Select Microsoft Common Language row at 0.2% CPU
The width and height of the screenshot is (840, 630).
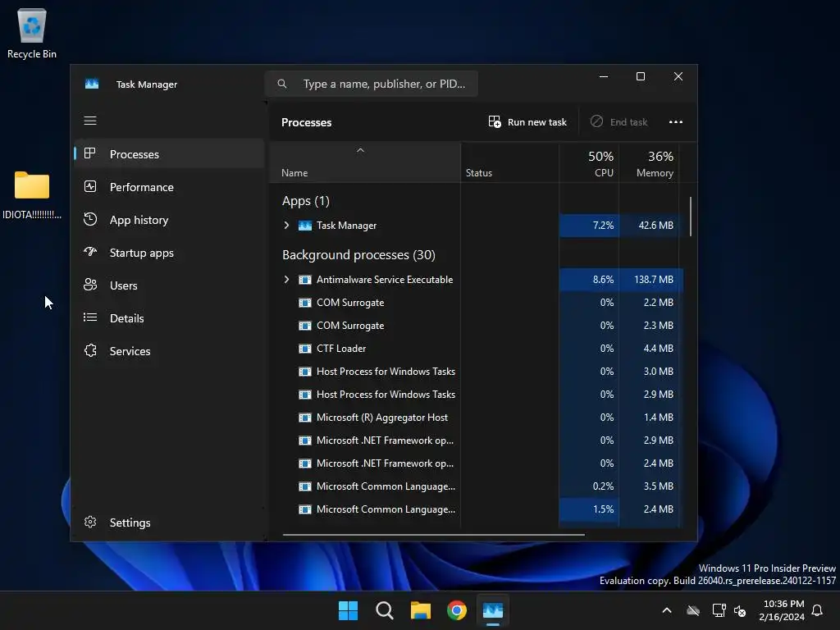coord(477,487)
